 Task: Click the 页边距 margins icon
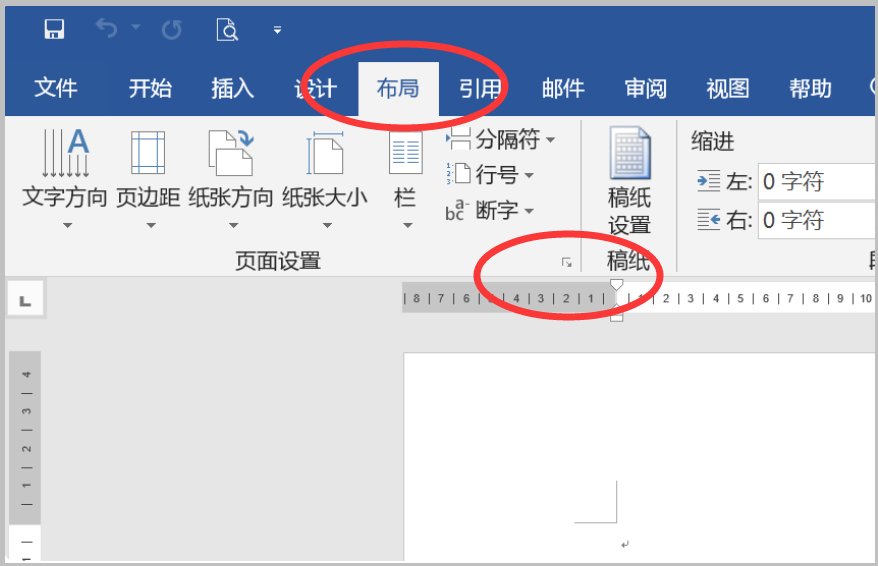[148, 152]
